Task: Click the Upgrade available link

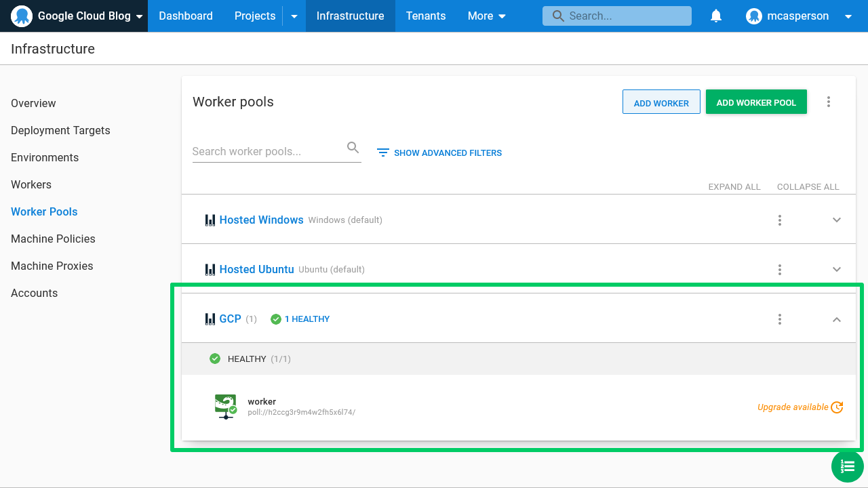Action: pyautogui.click(x=793, y=407)
